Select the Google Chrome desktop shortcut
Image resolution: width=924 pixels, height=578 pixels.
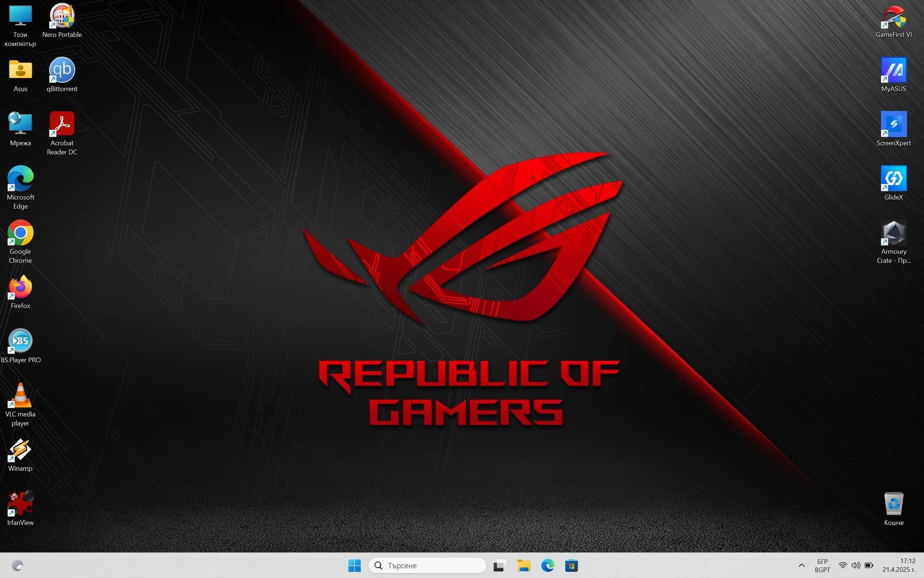coord(20,242)
